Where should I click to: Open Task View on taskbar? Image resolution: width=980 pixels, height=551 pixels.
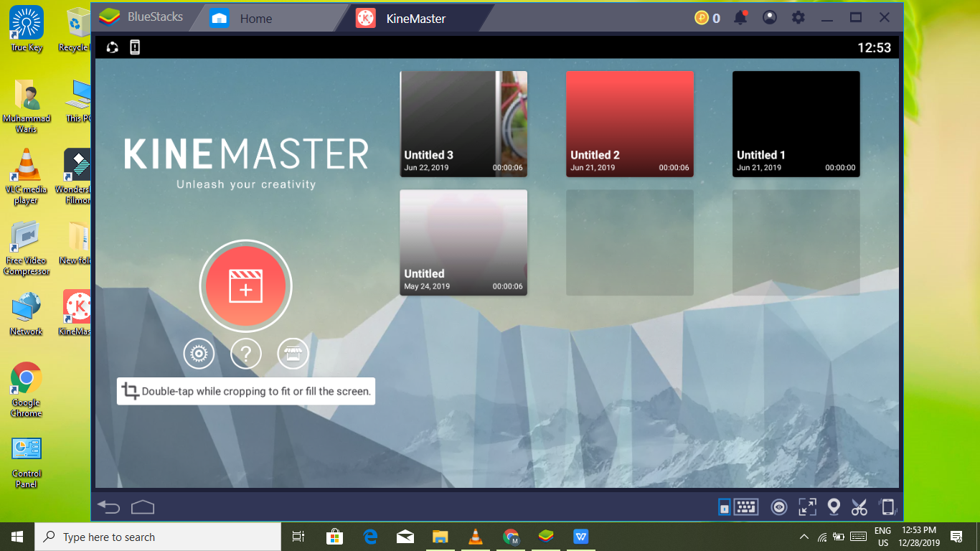point(298,537)
